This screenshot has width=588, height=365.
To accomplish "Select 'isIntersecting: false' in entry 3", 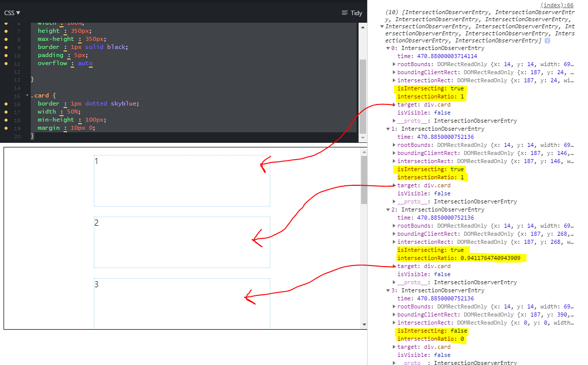I will pyautogui.click(x=432, y=331).
